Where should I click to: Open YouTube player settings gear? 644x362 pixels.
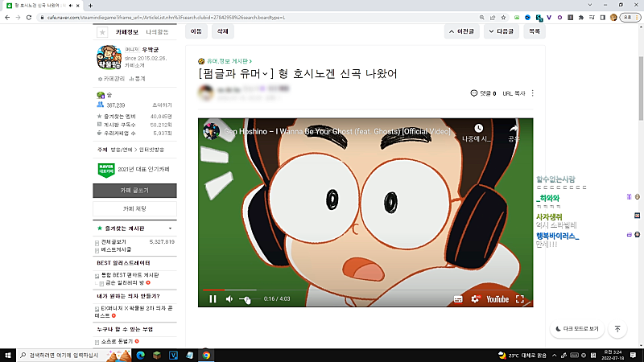473,299
